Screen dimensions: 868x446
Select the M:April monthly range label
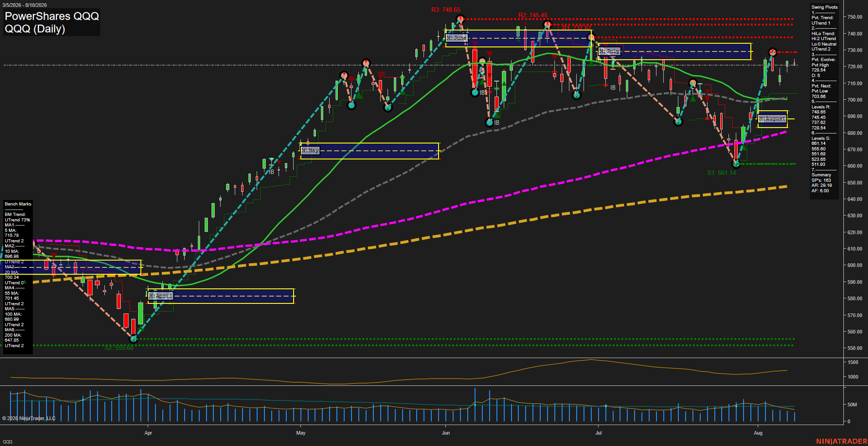coord(160,296)
